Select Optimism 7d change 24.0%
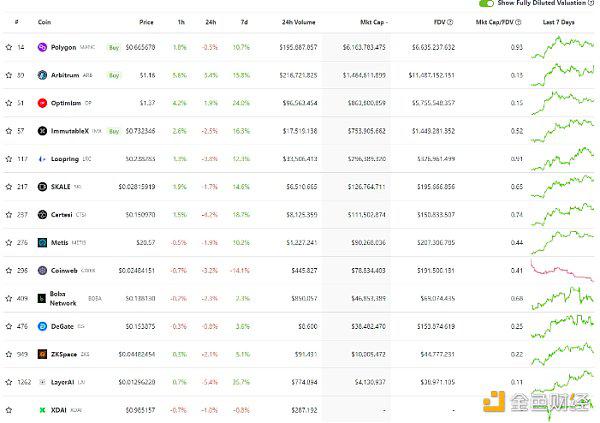The width and height of the screenshot is (600, 423). pos(241,103)
